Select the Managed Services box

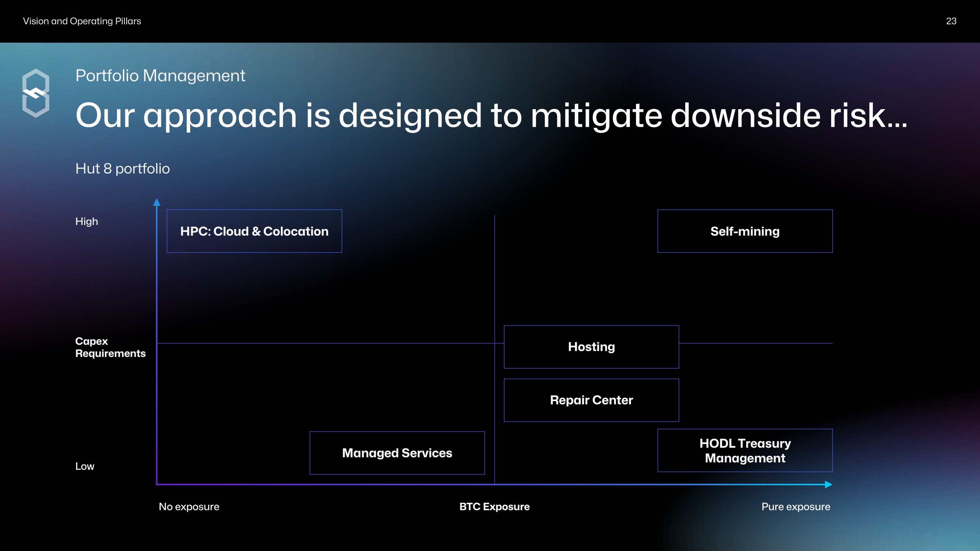397,453
